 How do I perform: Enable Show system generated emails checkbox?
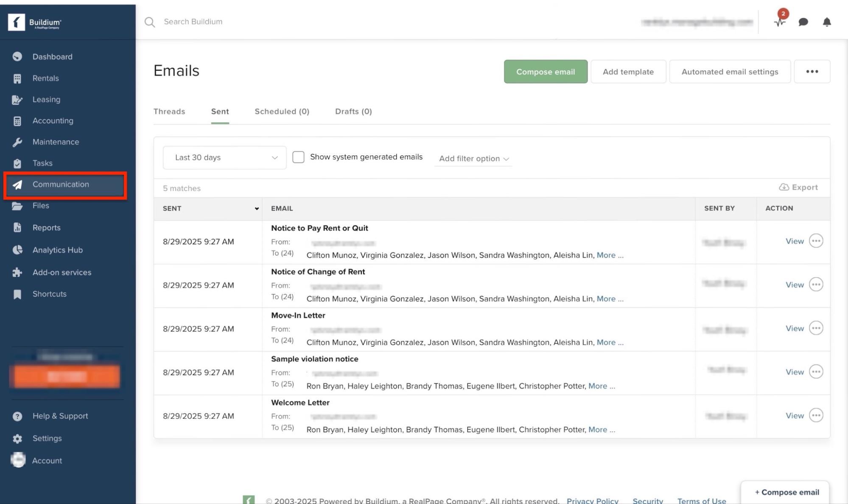[298, 157]
